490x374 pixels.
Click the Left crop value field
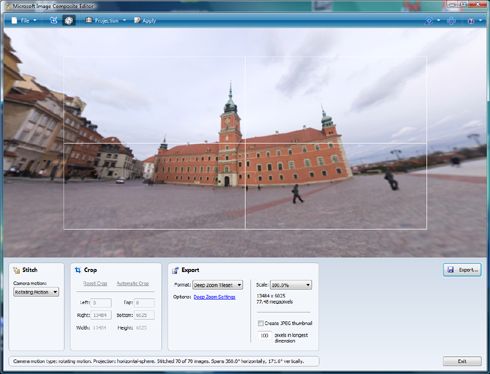coord(101,303)
